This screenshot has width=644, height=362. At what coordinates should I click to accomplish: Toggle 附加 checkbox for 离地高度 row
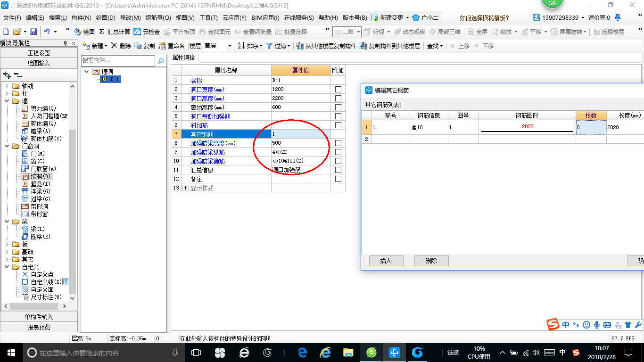(338, 107)
